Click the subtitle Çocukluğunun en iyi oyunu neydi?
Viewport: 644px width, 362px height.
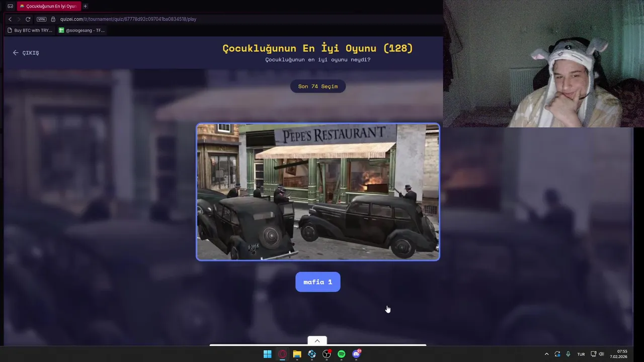coord(318,60)
